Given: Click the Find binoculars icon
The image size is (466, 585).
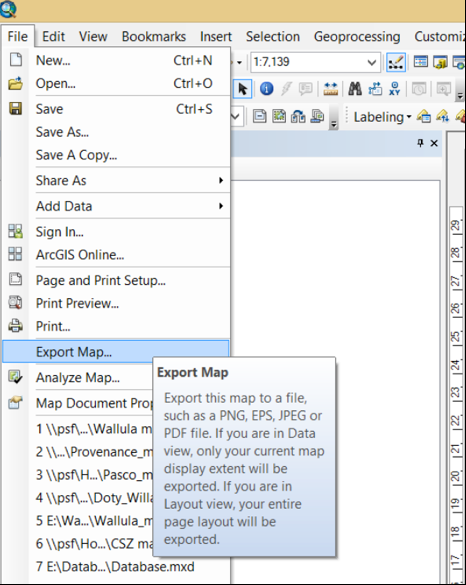Looking at the screenshot, I should [x=354, y=89].
